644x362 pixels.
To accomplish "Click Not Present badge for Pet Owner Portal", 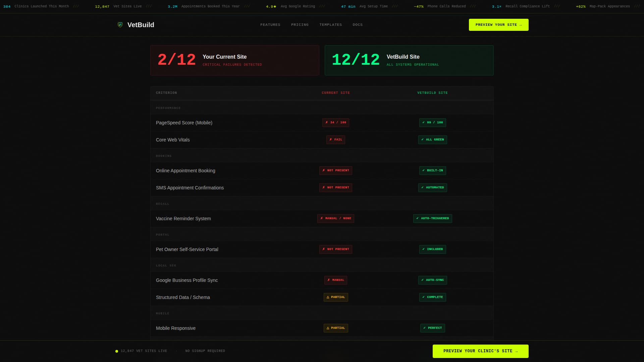I will click(336, 249).
